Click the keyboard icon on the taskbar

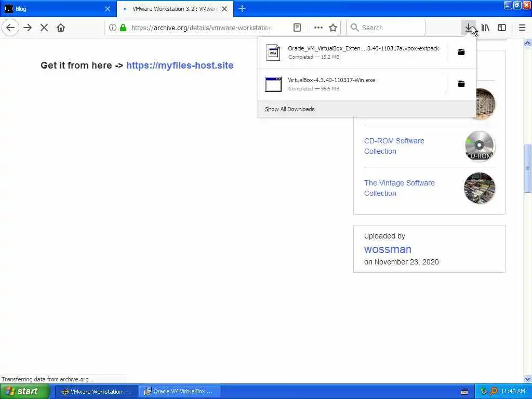464,392
